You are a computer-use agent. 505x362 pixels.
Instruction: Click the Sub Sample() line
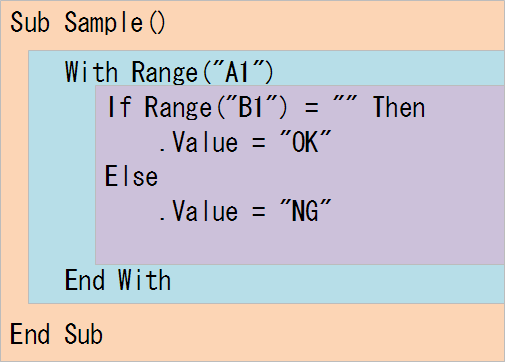pyautogui.click(x=88, y=22)
